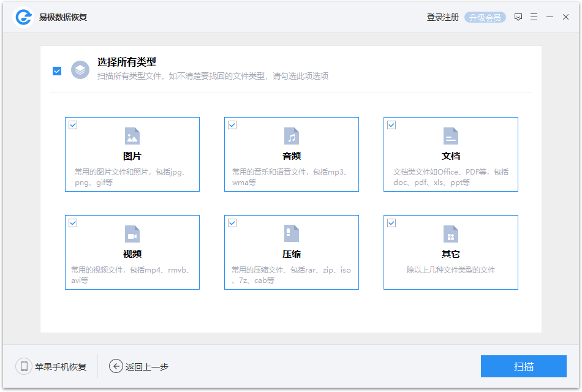Image resolution: width=582 pixels, height=392 pixels.
Task: Click the 压缩 compressed file icon
Action: click(x=292, y=233)
